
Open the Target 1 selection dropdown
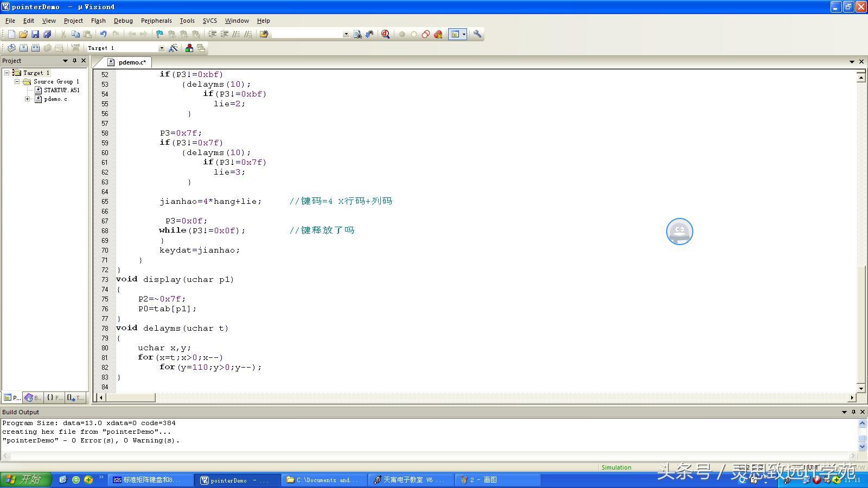pyautogui.click(x=161, y=48)
